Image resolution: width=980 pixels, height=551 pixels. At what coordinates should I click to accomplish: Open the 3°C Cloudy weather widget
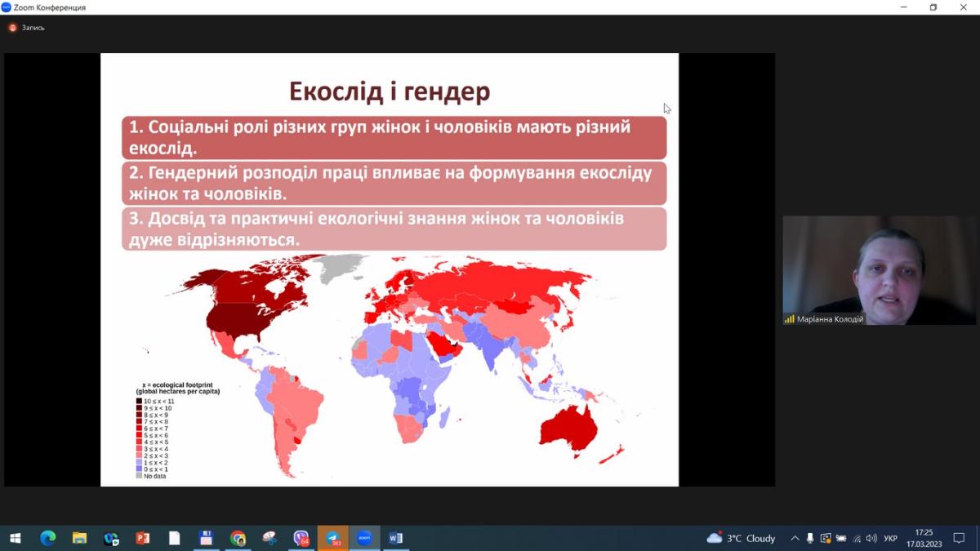pyautogui.click(x=741, y=538)
